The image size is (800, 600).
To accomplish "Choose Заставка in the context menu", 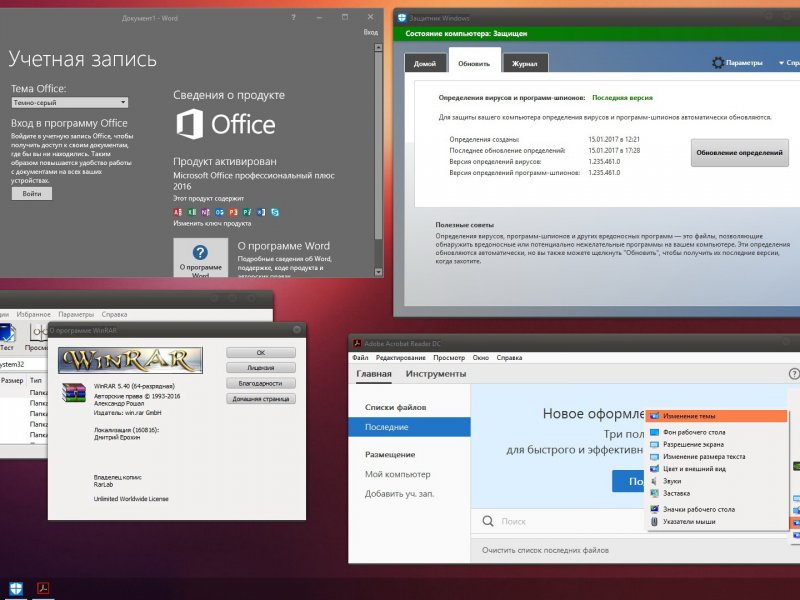I will coord(717,493).
